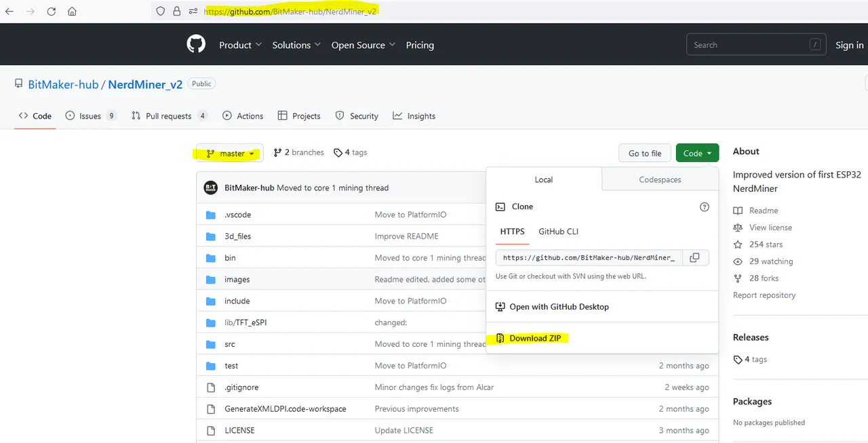
Task: Click the padlock icon in address bar
Action: pyautogui.click(x=177, y=11)
